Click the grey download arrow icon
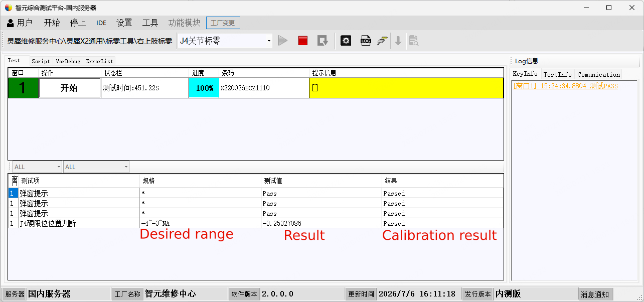Screen dimensions: 644x302 coord(398,41)
